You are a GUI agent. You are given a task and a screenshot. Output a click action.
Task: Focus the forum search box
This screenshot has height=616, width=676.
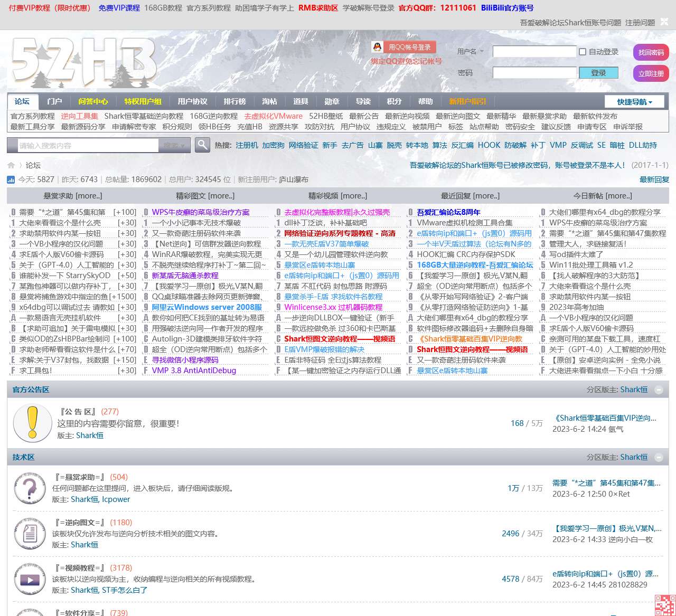pos(88,145)
